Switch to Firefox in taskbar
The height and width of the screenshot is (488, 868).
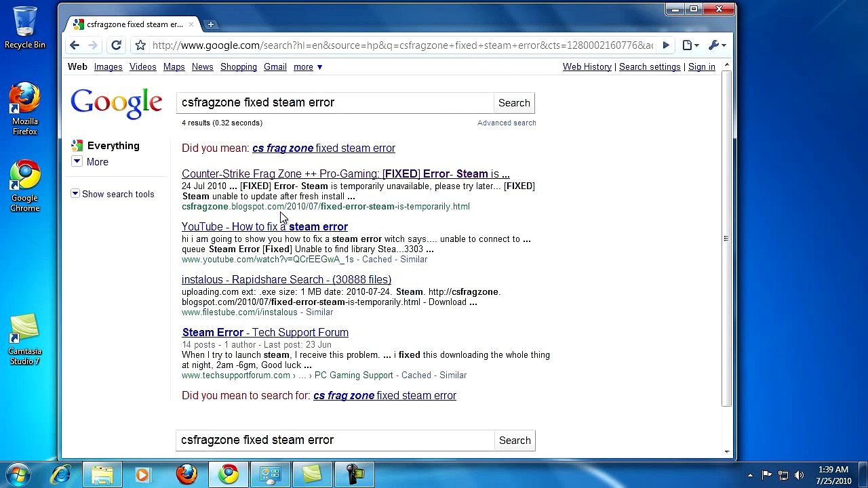tap(186, 474)
